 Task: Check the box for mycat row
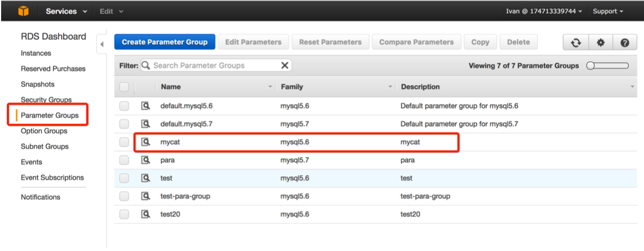[x=124, y=142]
